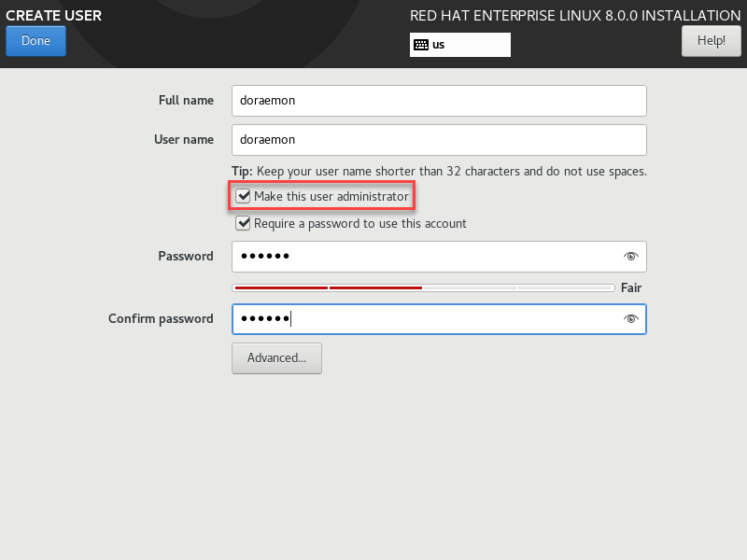Toggle Require a password checkbox
This screenshot has width=747, height=560.
click(243, 223)
